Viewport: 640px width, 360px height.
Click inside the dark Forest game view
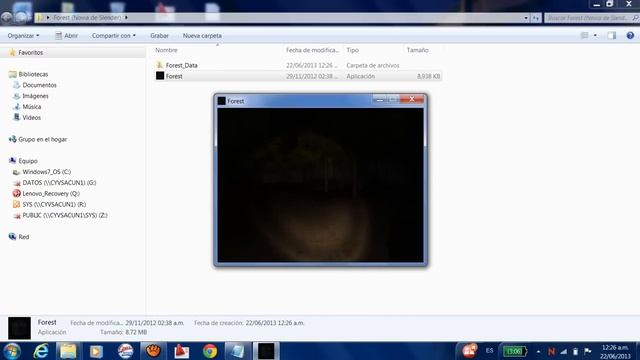coord(320,185)
